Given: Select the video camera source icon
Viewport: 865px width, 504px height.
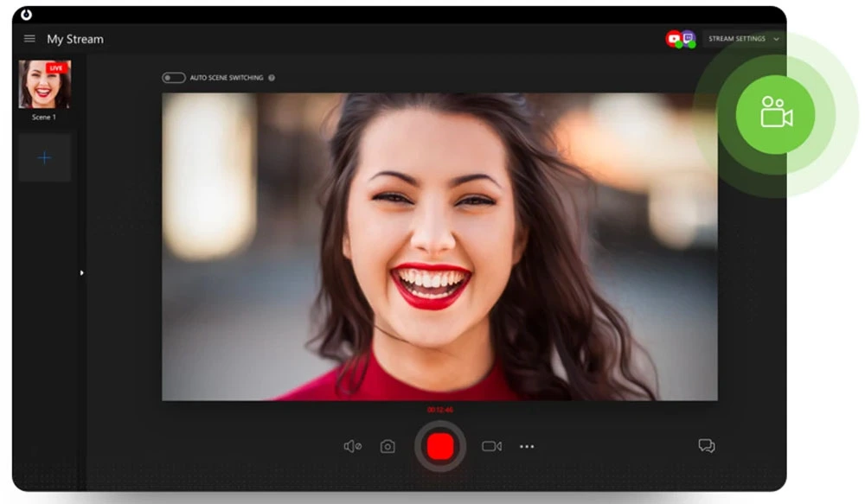Looking at the screenshot, I should (x=492, y=445).
